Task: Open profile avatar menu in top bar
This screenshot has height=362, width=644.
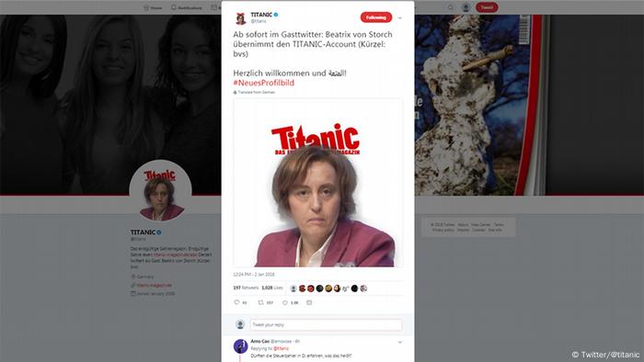Action: pos(466,7)
